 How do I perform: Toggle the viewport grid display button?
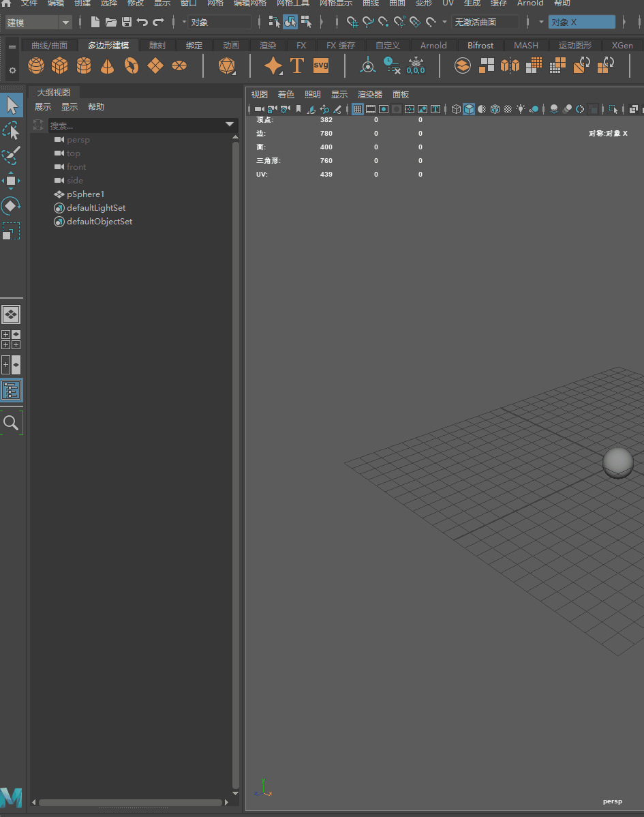click(x=358, y=109)
